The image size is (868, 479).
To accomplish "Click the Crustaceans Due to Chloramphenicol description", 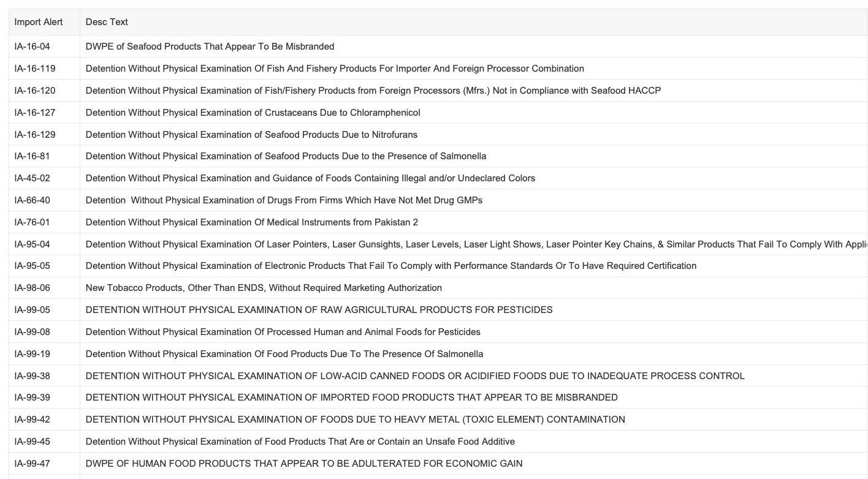I will pyautogui.click(x=253, y=113).
